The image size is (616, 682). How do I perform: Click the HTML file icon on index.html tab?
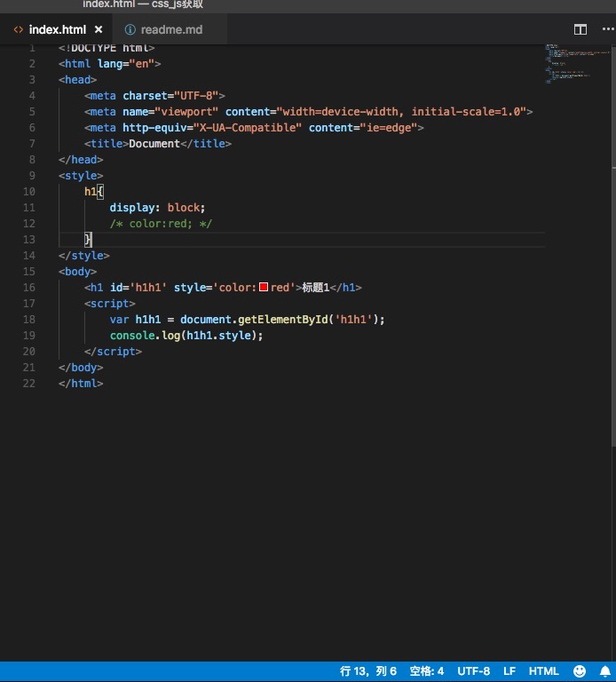click(19, 29)
